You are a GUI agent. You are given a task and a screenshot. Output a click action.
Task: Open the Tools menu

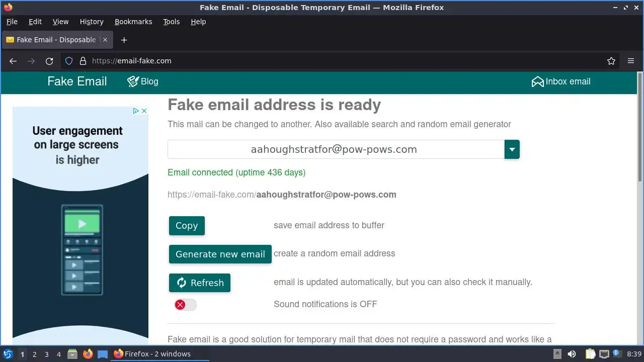[x=171, y=22]
